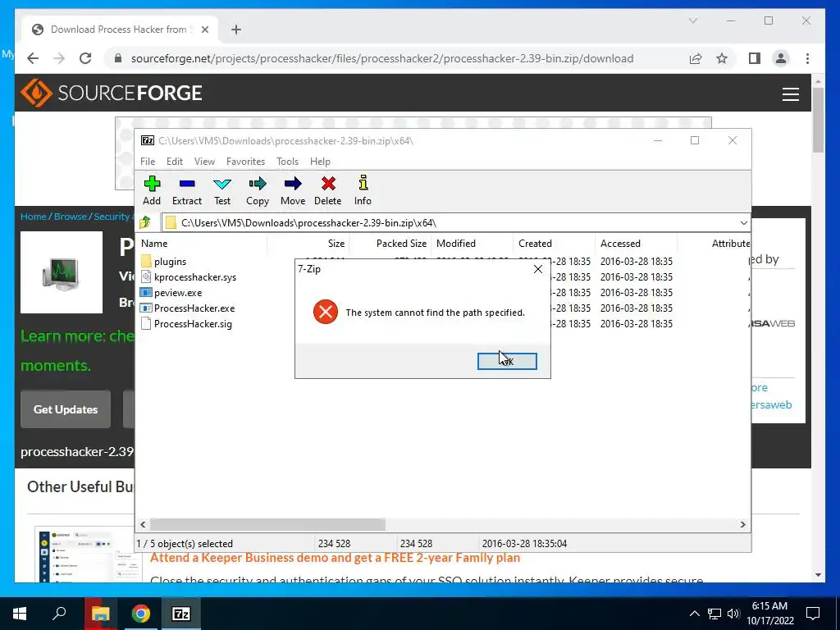840x630 pixels.
Task: Open the Info toolbar icon
Action: 363,183
